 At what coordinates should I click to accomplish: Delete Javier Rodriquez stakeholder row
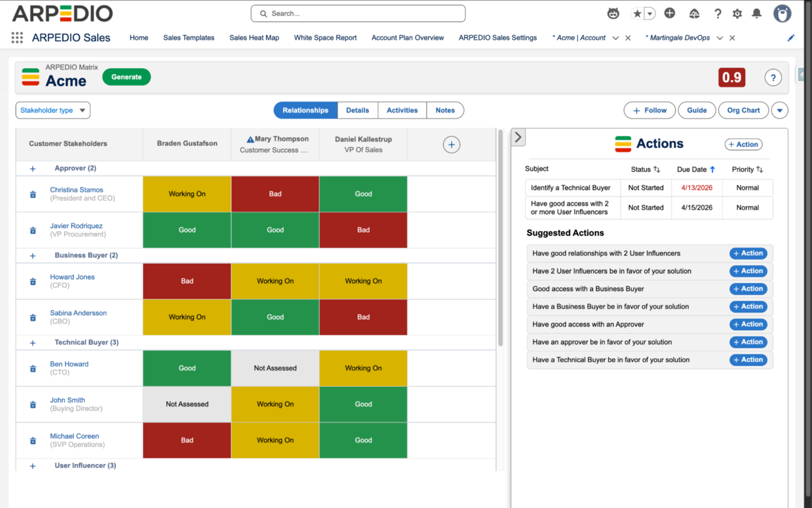(33, 230)
